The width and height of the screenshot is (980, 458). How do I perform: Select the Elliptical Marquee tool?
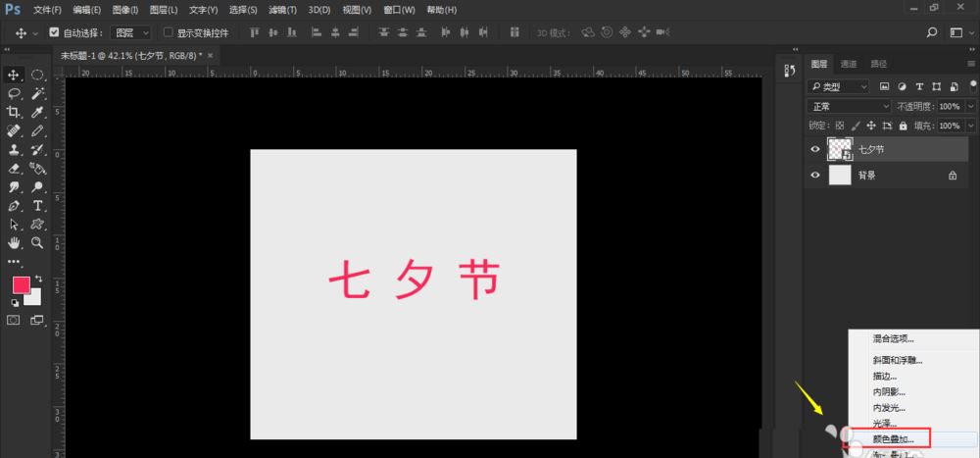tap(37, 76)
